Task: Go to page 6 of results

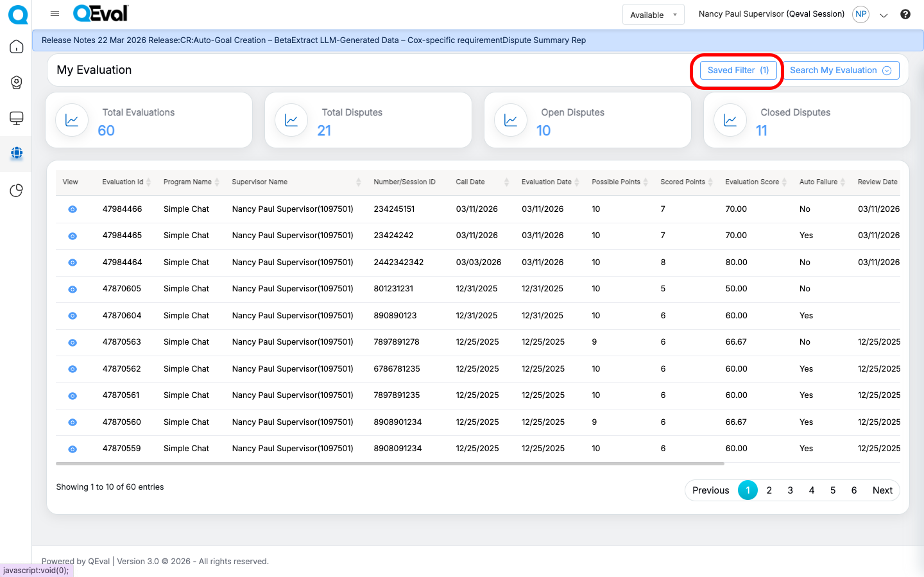Action: pyautogui.click(x=853, y=490)
